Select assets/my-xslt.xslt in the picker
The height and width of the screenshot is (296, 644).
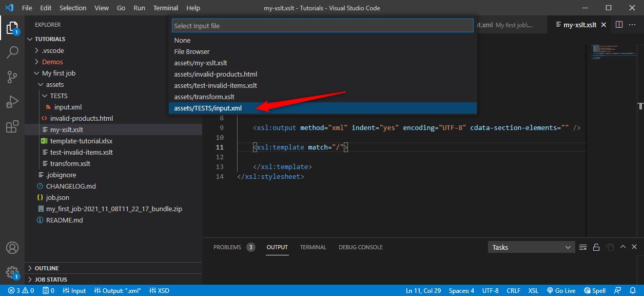point(322,63)
